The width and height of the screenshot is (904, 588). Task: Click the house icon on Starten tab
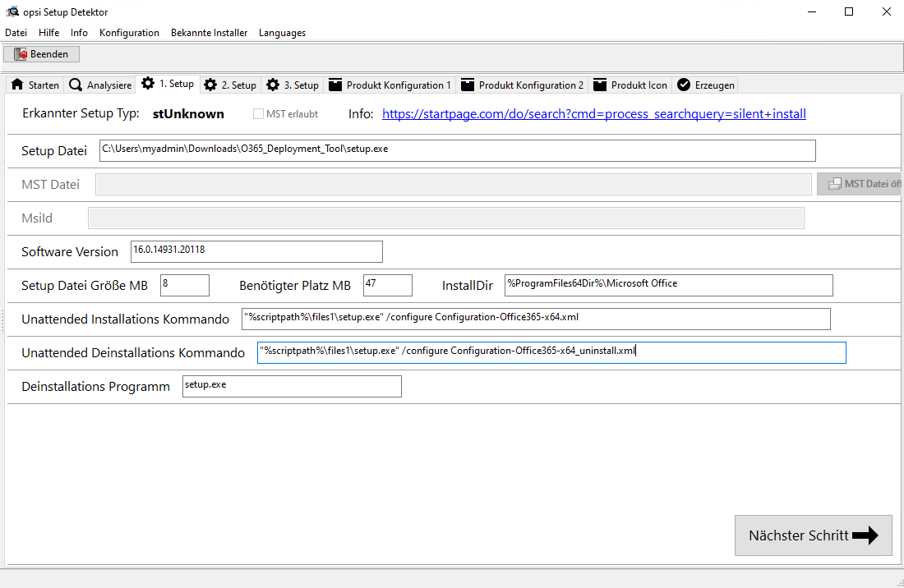[x=17, y=85]
